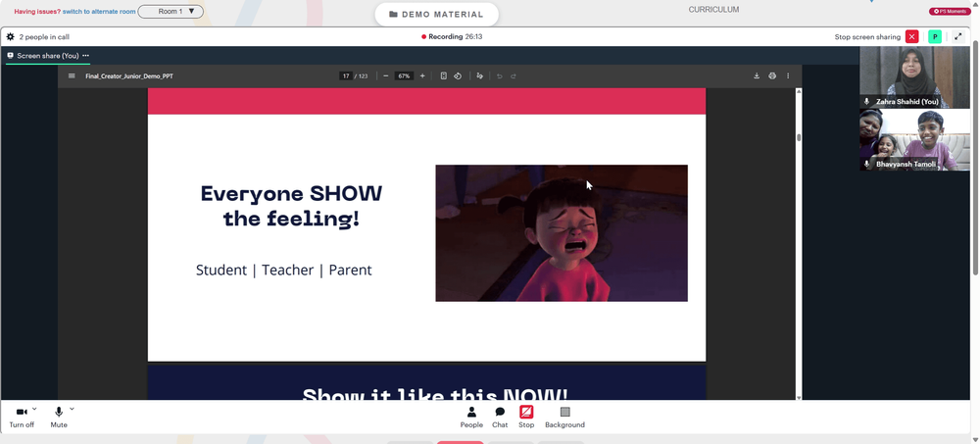Screen dimensions: 980x444
Task: Click the undo arrow in PDF toolbar
Action: click(x=500, y=76)
